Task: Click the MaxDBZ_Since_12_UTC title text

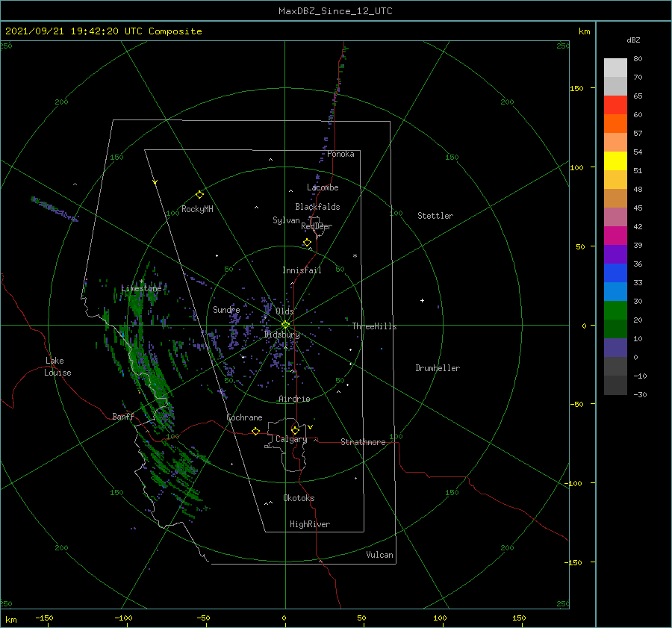Action: [x=335, y=11]
